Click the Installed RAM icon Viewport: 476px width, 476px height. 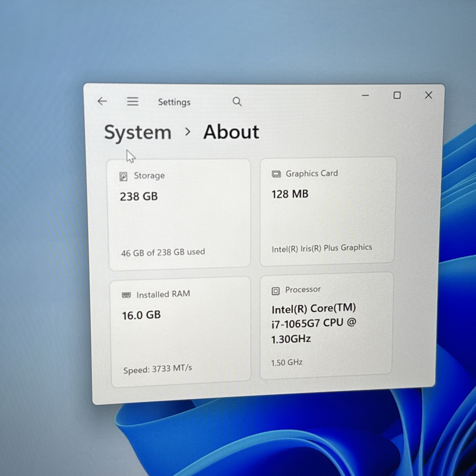click(126, 295)
